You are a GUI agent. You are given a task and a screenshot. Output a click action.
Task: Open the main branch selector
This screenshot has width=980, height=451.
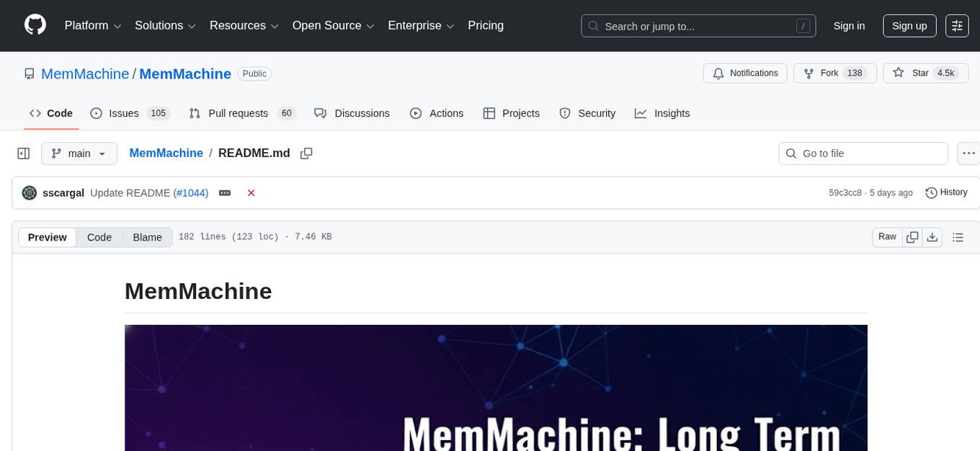[79, 153]
